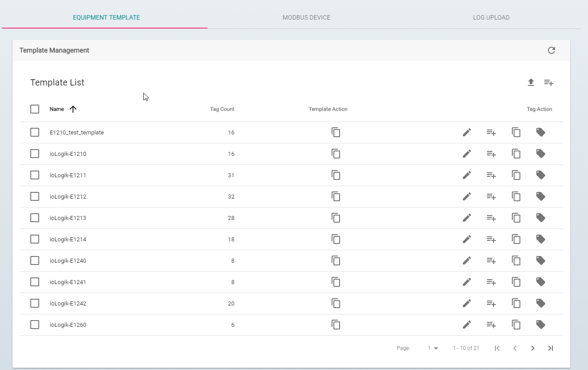Jump to the last page
This screenshot has height=370, width=588.
click(x=551, y=348)
